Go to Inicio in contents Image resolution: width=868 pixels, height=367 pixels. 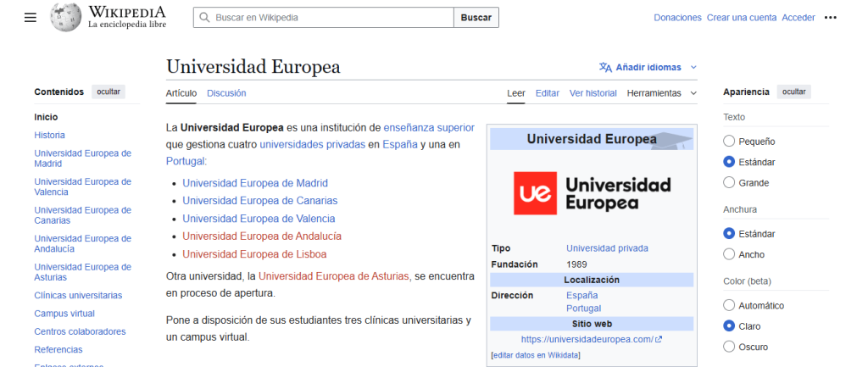[46, 117]
